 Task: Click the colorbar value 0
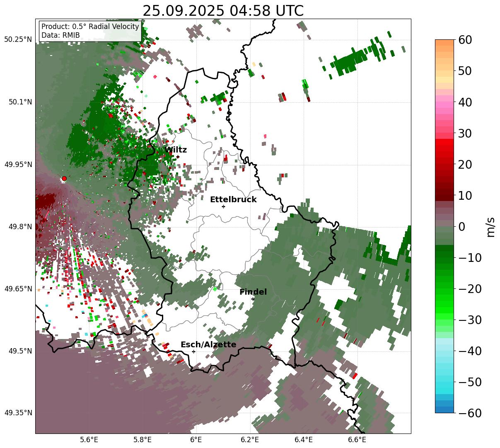click(x=461, y=227)
